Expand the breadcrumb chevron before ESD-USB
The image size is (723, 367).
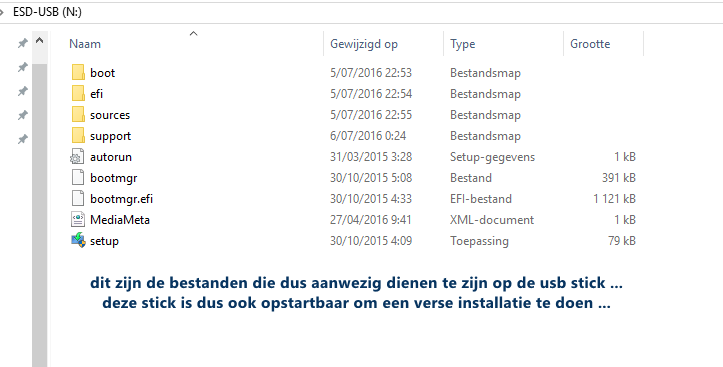coord(2,12)
